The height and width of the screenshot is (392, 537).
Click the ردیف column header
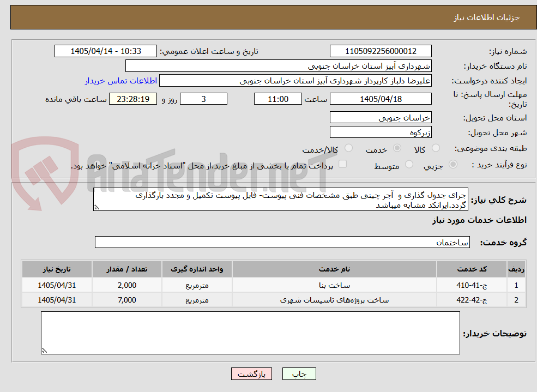click(x=516, y=269)
